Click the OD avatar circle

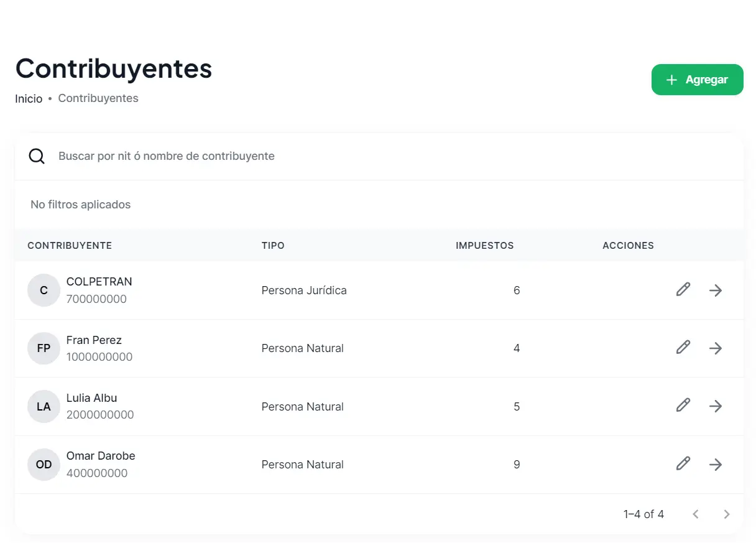point(44,465)
